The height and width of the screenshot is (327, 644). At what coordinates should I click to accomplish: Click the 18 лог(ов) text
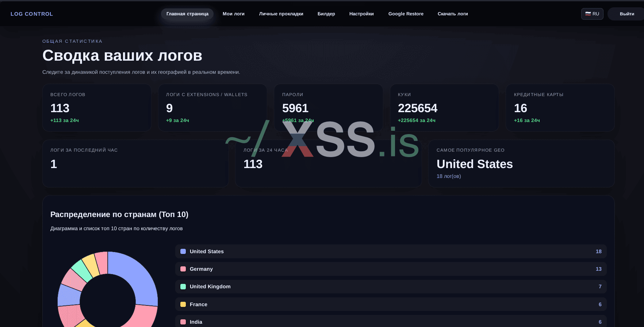449,176
